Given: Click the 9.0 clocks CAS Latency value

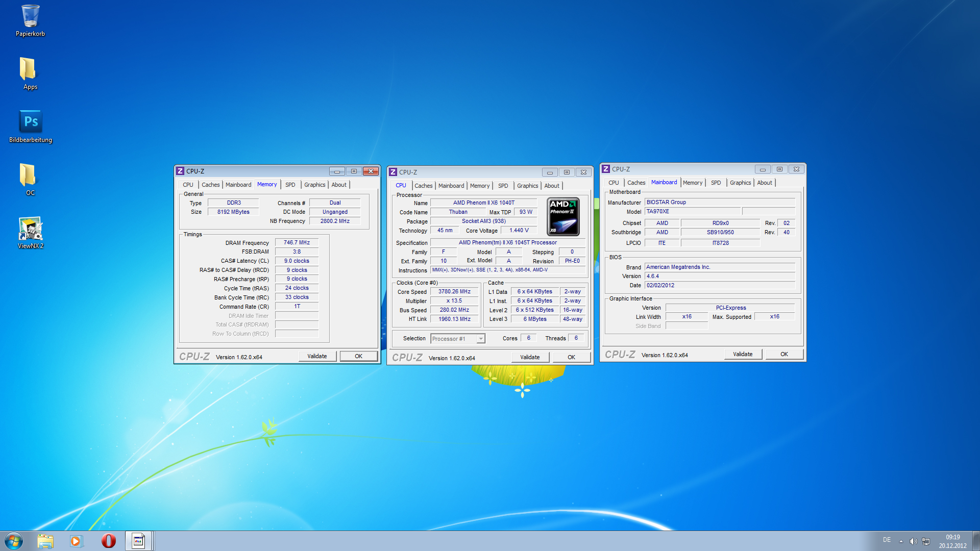Looking at the screenshot, I should point(297,261).
